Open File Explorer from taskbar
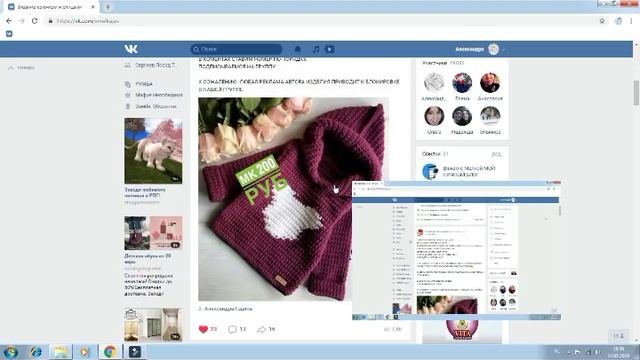The width and height of the screenshot is (640, 360). 60,351
